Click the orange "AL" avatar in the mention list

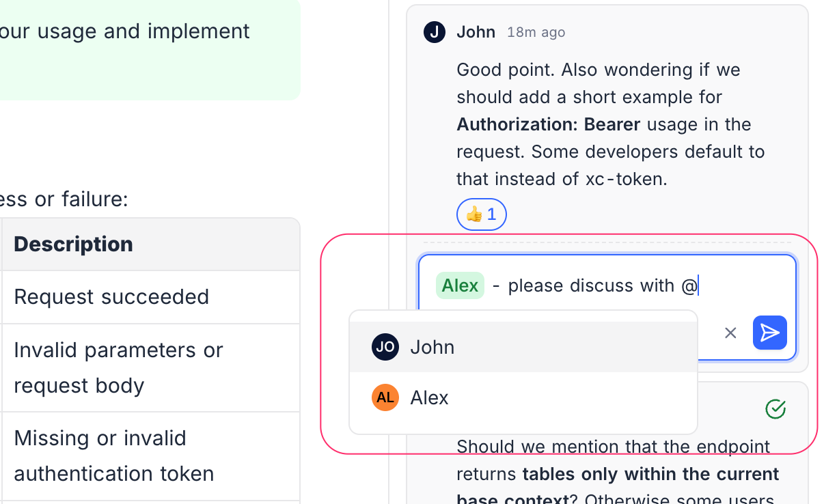[x=385, y=397]
